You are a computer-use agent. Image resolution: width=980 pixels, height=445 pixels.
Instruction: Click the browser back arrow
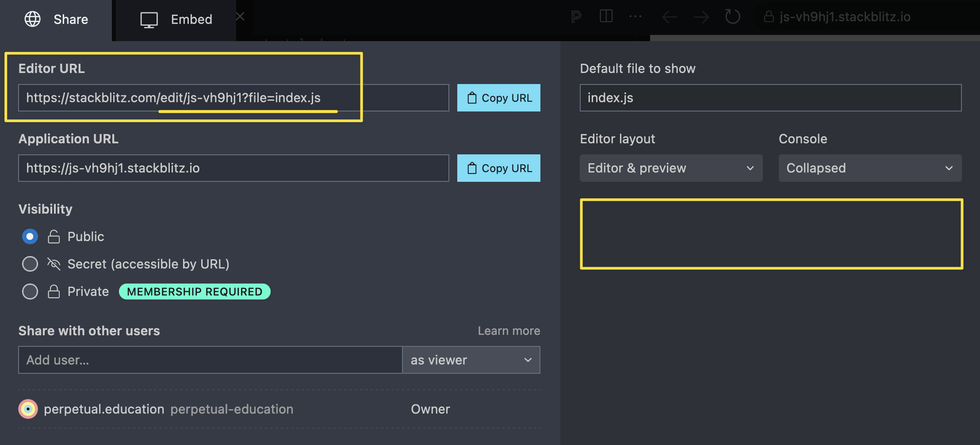(x=669, y=16)
